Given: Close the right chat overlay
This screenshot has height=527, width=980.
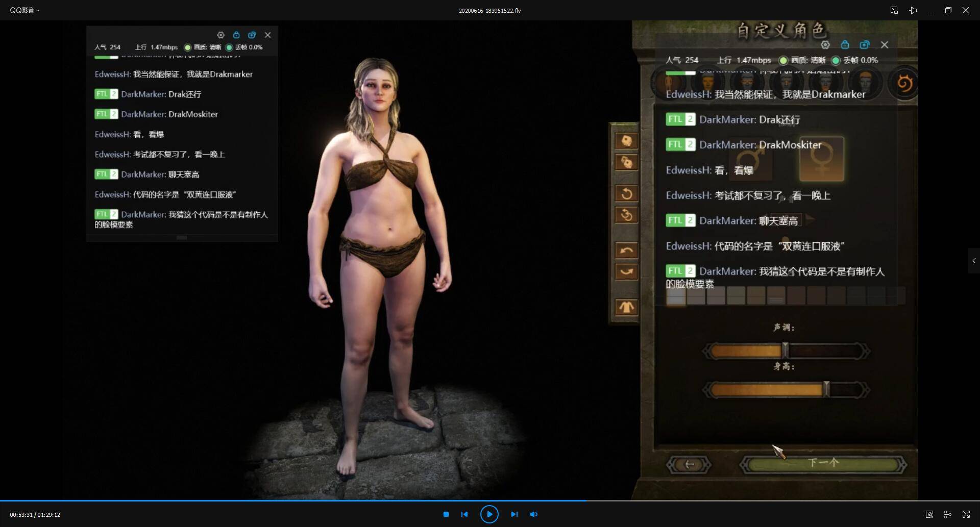Looking at the screenshot, I should click(x=885, y=44).
